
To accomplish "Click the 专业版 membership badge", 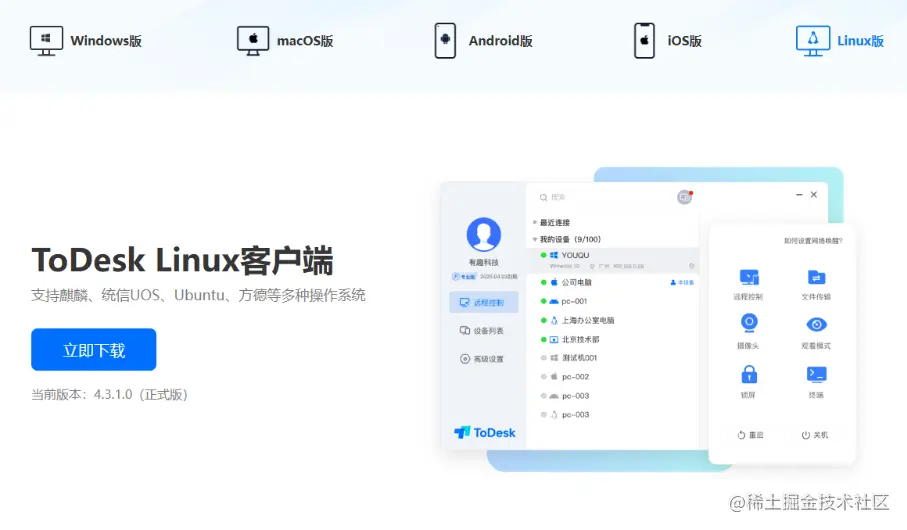I will click(x=464, y=277).
